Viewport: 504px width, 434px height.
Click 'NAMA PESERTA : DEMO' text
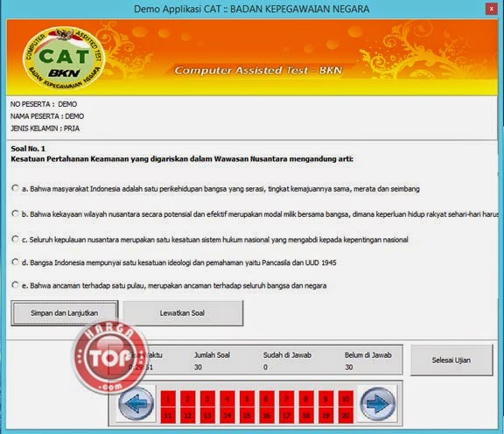(x=47, y=116)
